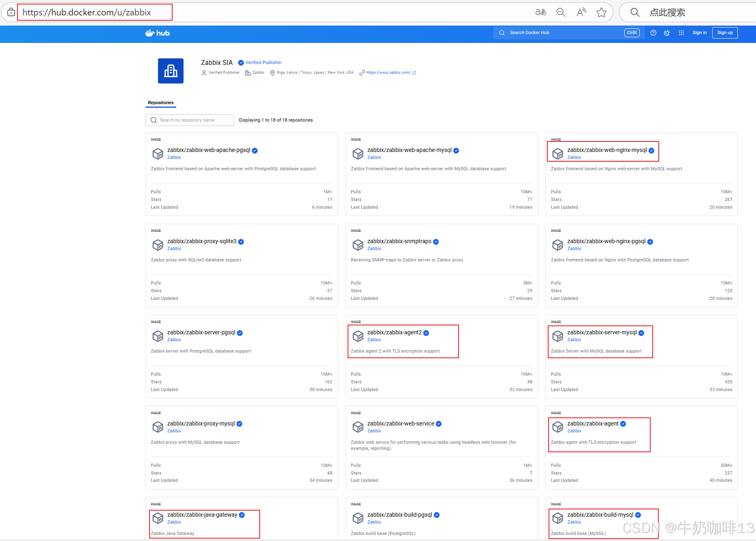Image resolution: width=756 pixels, height=541 pixels.
Task: Focus the Search by repository name field
Action: coord(190,120)
